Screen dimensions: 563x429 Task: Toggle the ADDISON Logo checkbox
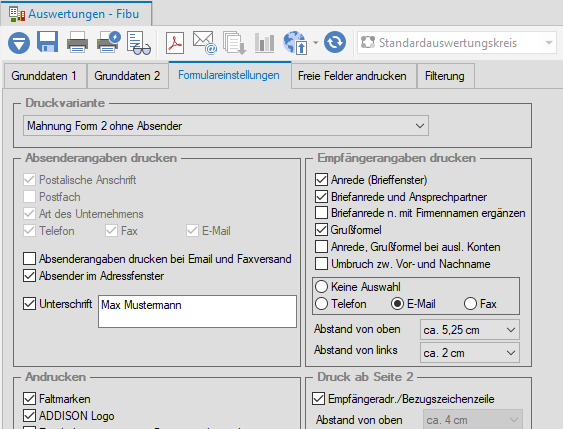[x=29, y=415]
